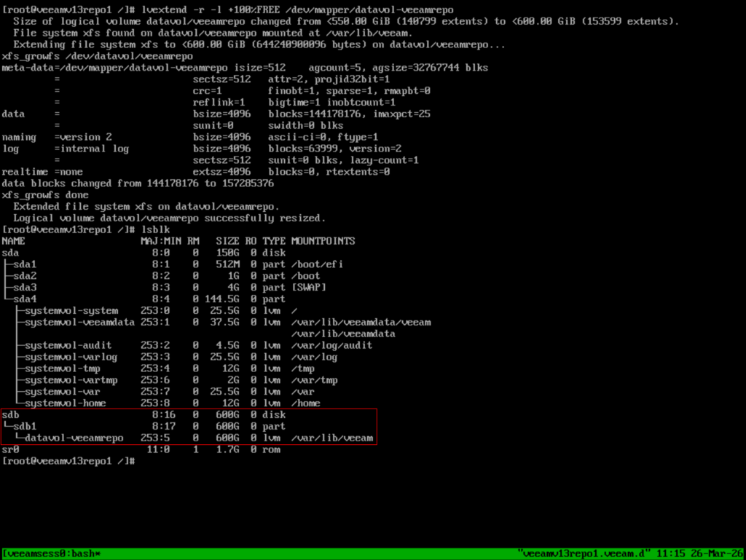Click the 11:15 clock in the status bar
This screenshot has height=560, width=746.
(x=667, y=554)
